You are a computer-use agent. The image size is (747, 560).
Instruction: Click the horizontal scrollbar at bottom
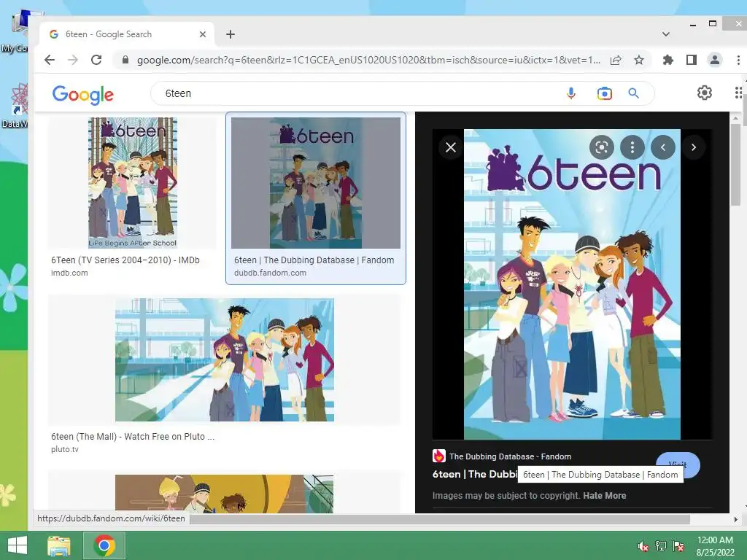440,519
